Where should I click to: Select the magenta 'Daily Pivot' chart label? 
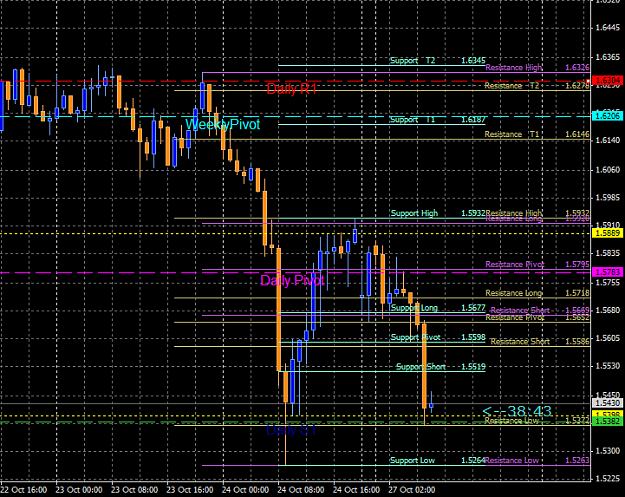pyautogui.click(x=292, y=281)
